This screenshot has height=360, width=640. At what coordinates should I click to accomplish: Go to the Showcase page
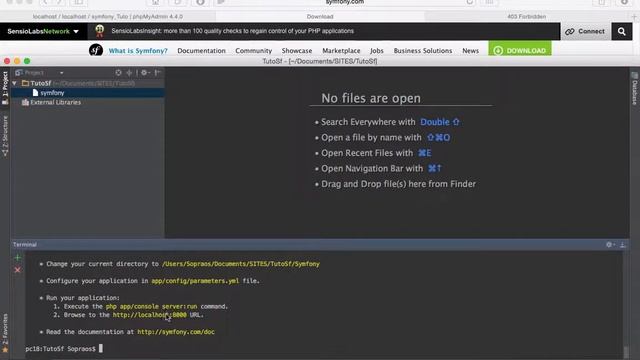[297, 51]
